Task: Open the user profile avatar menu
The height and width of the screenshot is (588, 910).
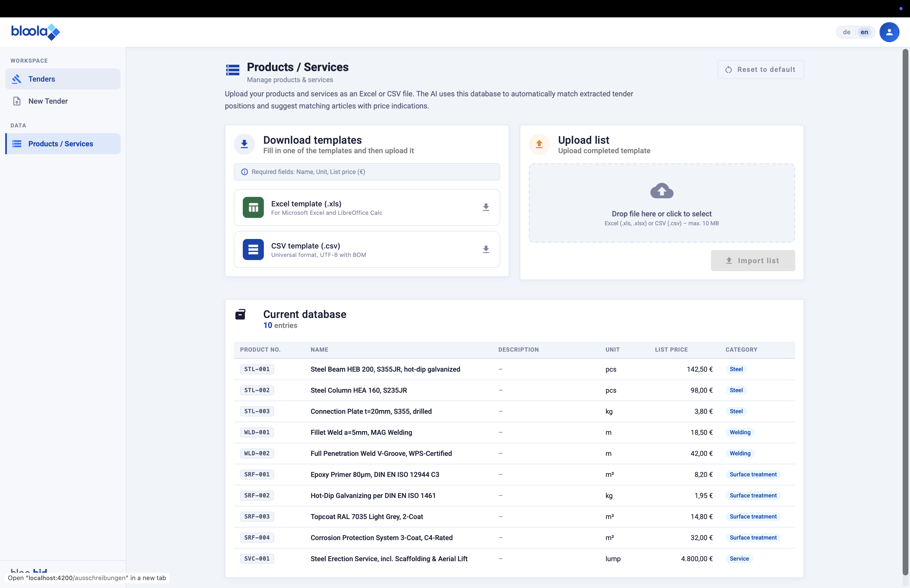Action: pyautogui.click(x=889, y=32)
